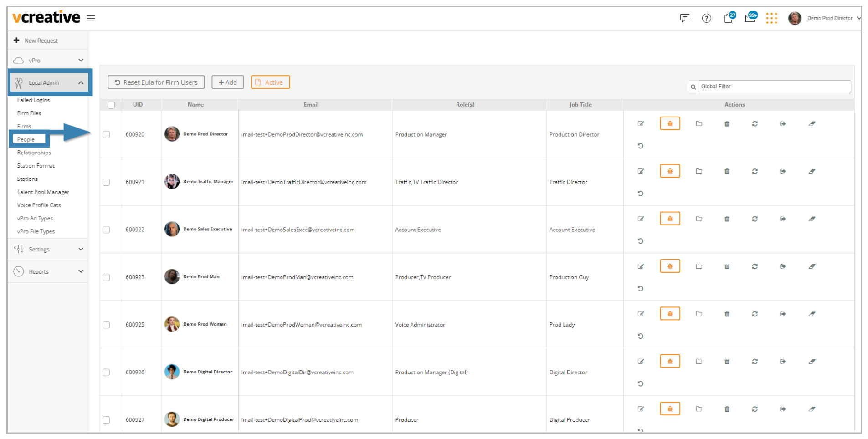
Task: Click New Request in sidebar
Action: coord(36,41)
